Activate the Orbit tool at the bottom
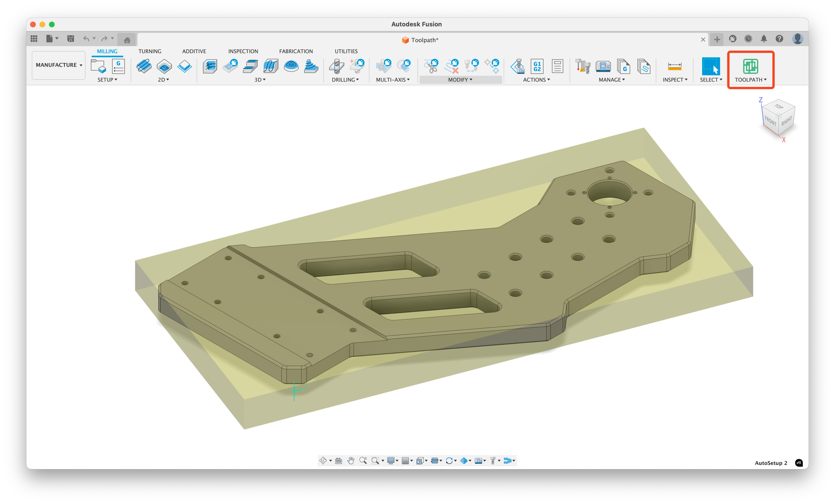 [x=324, y=460]
